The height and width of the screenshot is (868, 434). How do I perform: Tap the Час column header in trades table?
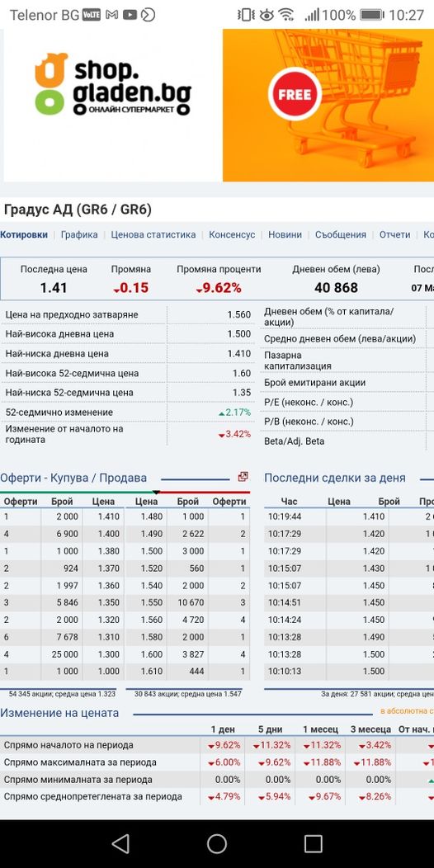click(x=289, y=502)
